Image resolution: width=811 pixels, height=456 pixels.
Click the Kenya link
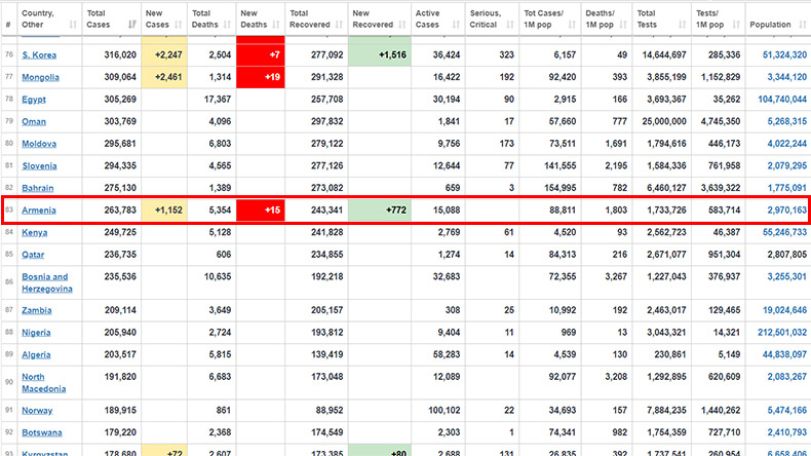34,233
